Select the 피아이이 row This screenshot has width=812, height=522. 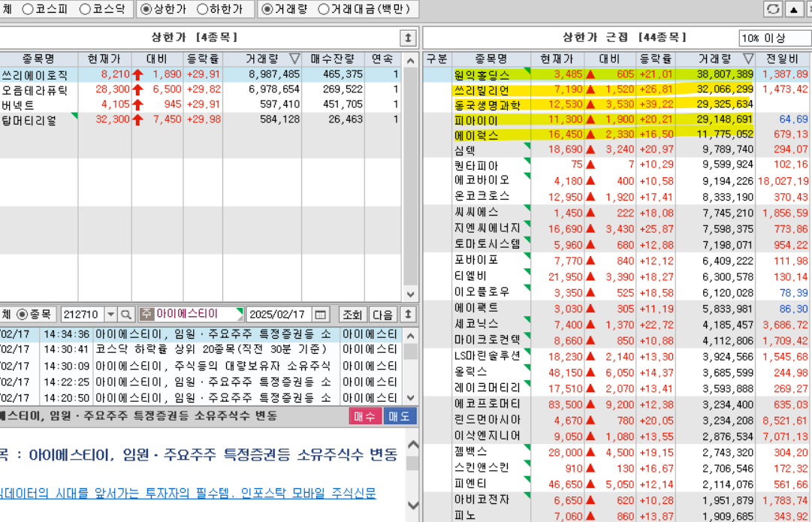coord(617,120)
